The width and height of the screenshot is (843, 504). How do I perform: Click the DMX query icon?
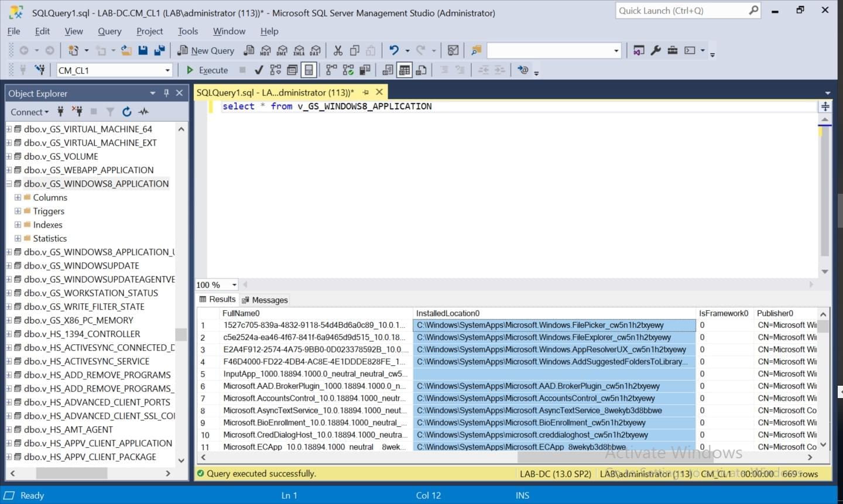point(282,51)
